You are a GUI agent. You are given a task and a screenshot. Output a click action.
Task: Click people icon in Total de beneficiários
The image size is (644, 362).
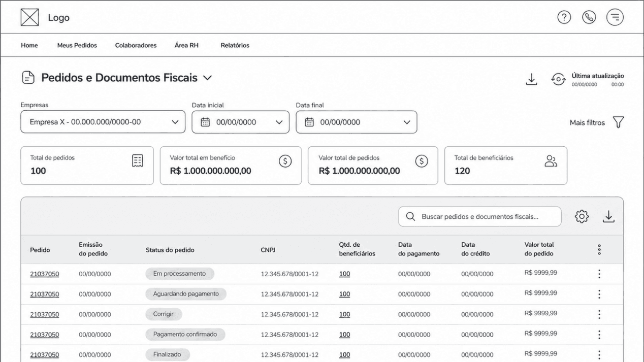pos(551,161)
